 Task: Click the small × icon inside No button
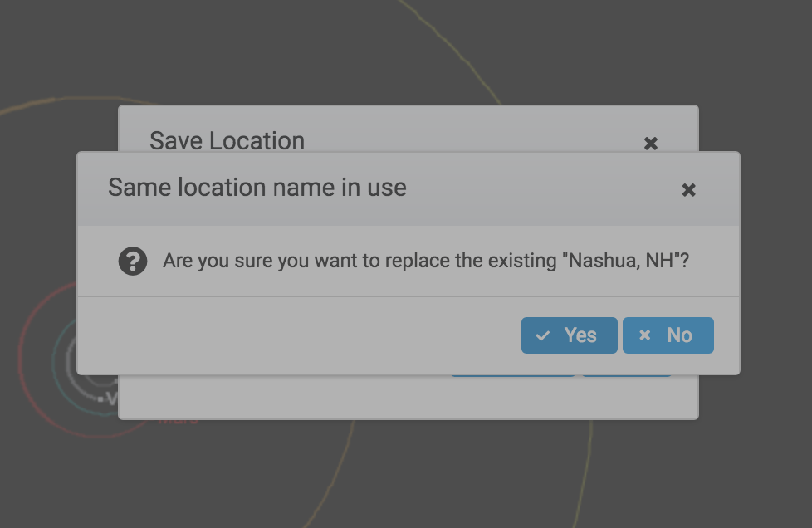pyautogui.click(x=645, y=335)
